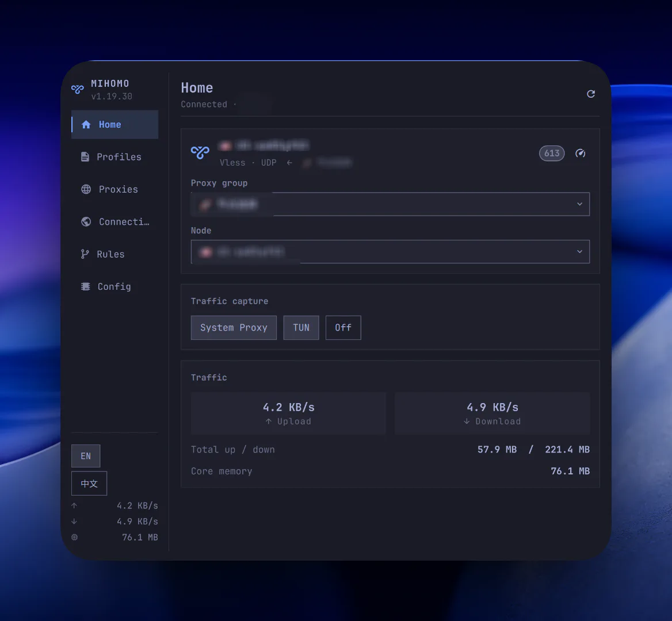Turn traffic capture Off
672x621 pixels.
[343, 328]
